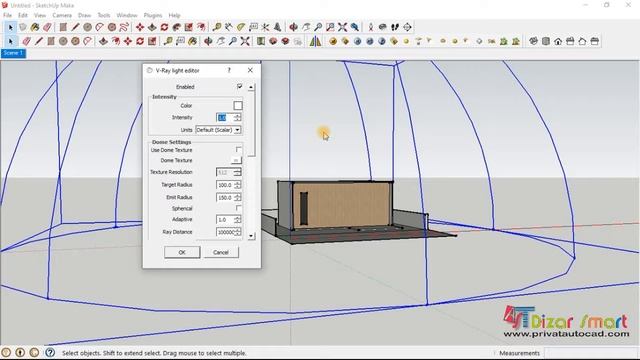The image size is (640, 360).
Task: Click the Instructor question mark status icon
Action: (50, 352)
